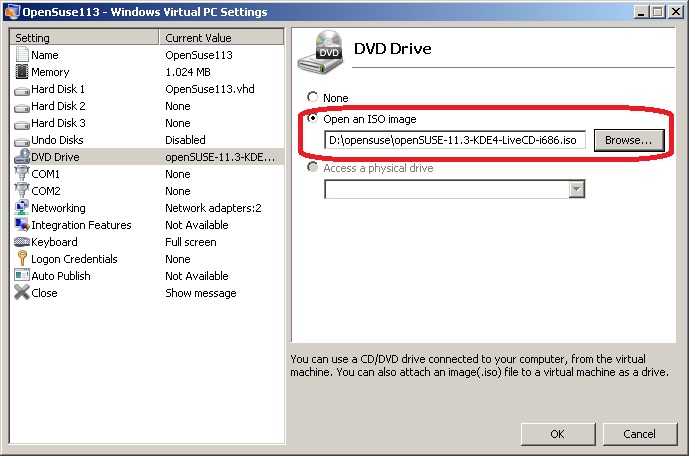Screen dimensions: 689x456
Task: Click the ISO image path field
Action: (455, 140)
